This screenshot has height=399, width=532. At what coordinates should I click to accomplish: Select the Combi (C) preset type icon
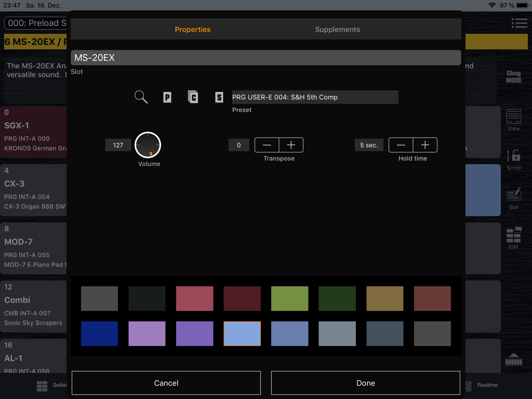pyautogui.click(x=193, y=97)
